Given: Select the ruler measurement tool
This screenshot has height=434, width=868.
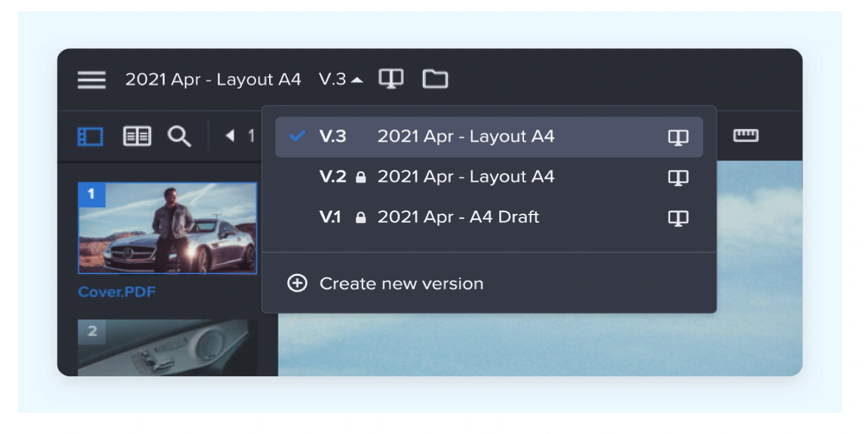Looking at the screenshot, I should (746, 135).
